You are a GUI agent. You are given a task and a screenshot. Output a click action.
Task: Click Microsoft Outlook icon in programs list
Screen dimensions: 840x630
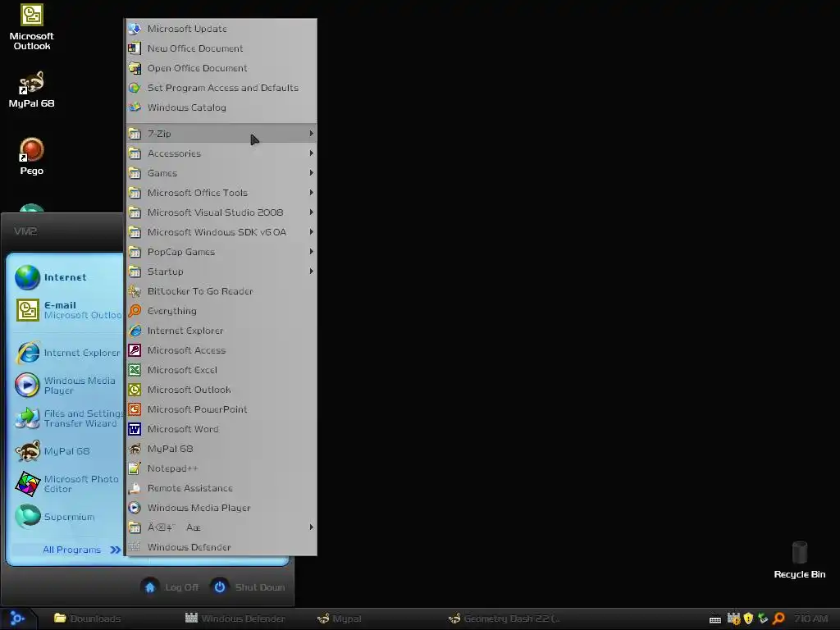(135, 390)
